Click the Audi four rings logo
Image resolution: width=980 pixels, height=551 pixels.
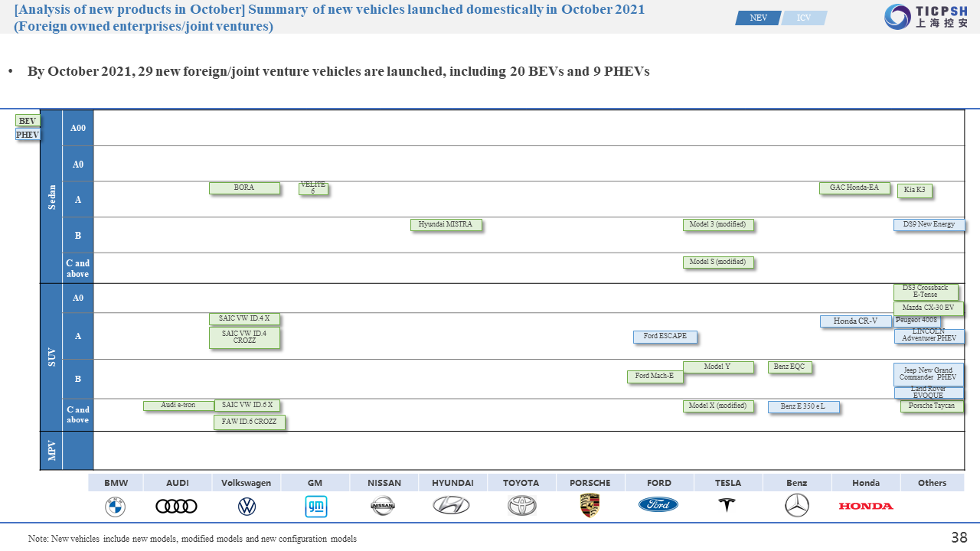[x=176, y=506]
